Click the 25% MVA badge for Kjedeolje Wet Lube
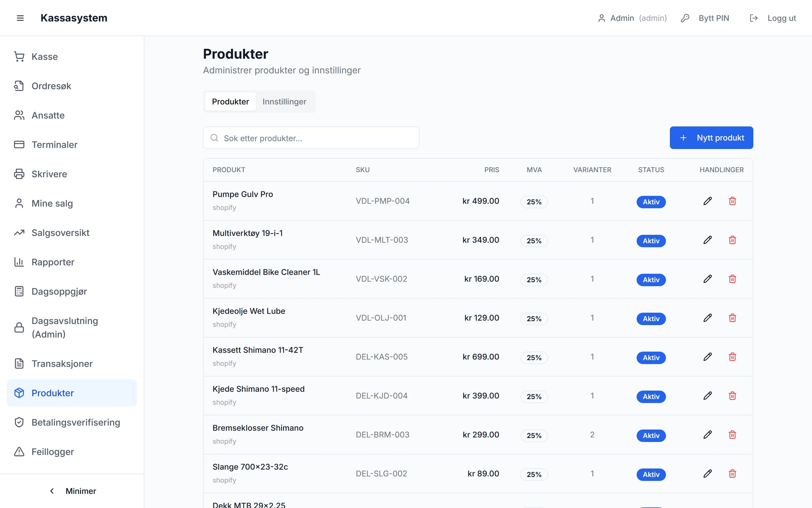This screenshot has width=812, height=508. (534, 319)
